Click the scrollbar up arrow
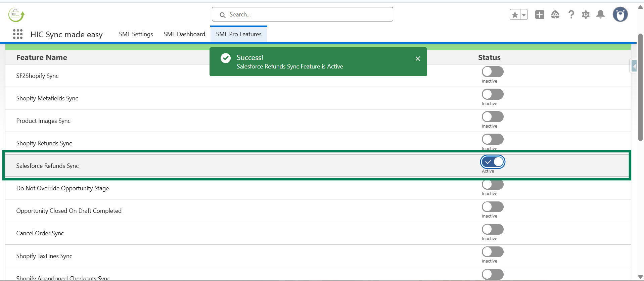 coord(640,7)
